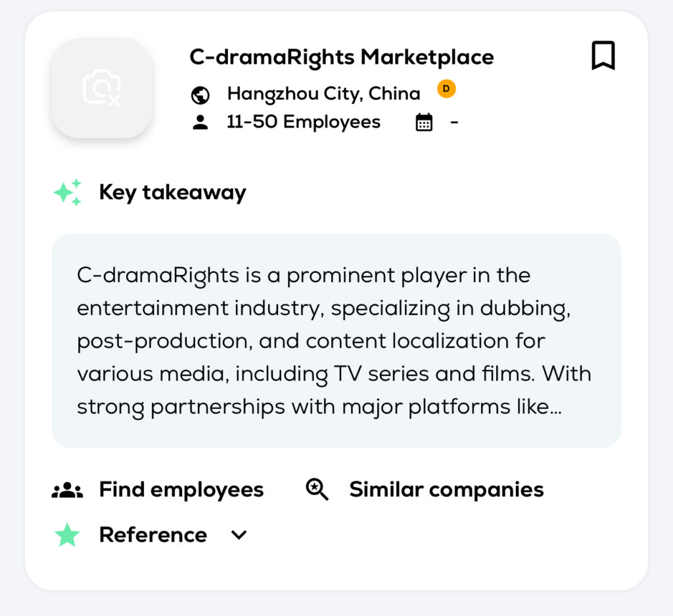Screen dimensions: 673x616
Task: Click the Key takeaway heading
Action: pyautogui.click(x=172, y=193)
